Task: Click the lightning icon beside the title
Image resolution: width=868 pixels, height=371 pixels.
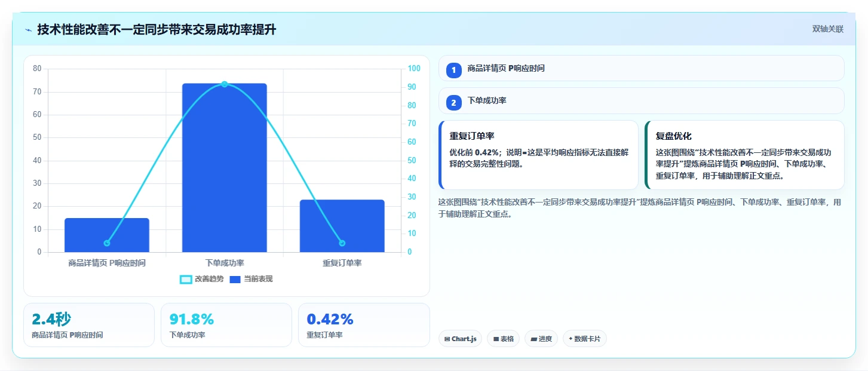Action: (28, 30)
